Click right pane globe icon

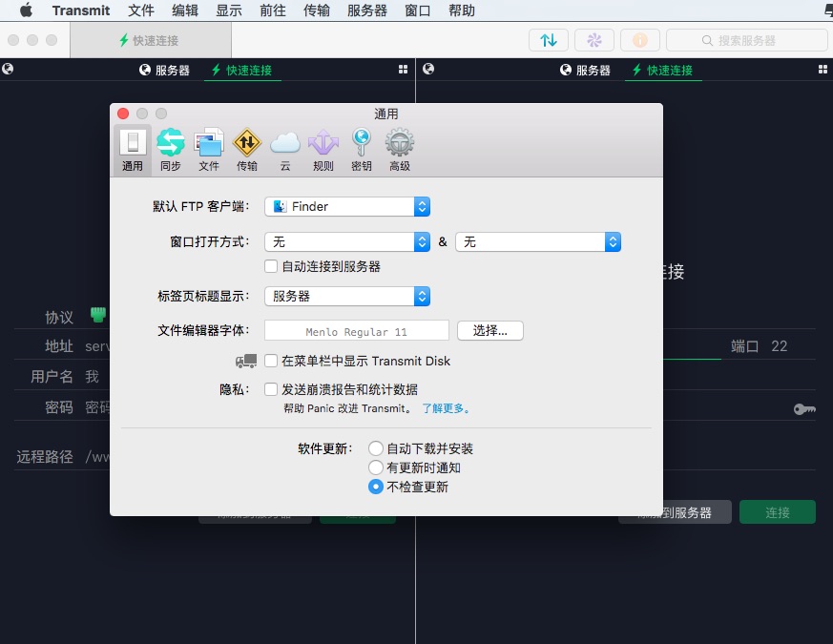[428, 69]
